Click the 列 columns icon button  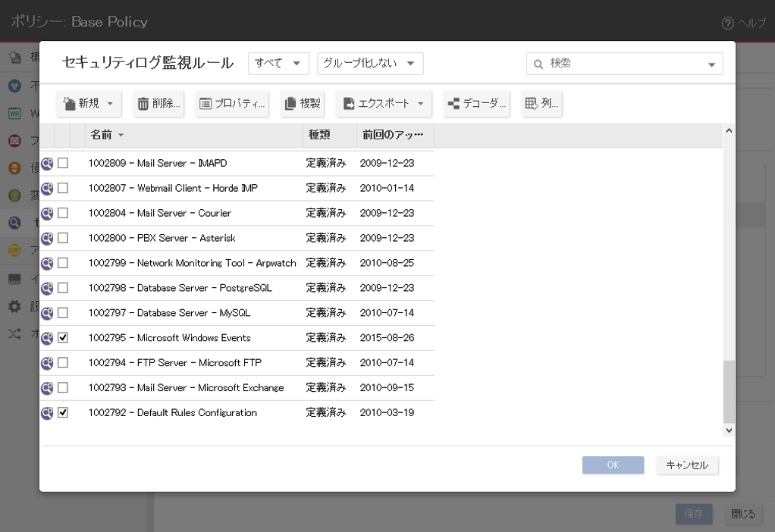coord(532,104)
